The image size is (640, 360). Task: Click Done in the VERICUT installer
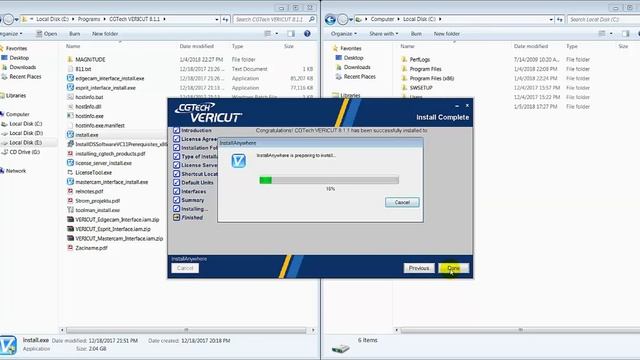pyautogui.click(x=453, y=268)
